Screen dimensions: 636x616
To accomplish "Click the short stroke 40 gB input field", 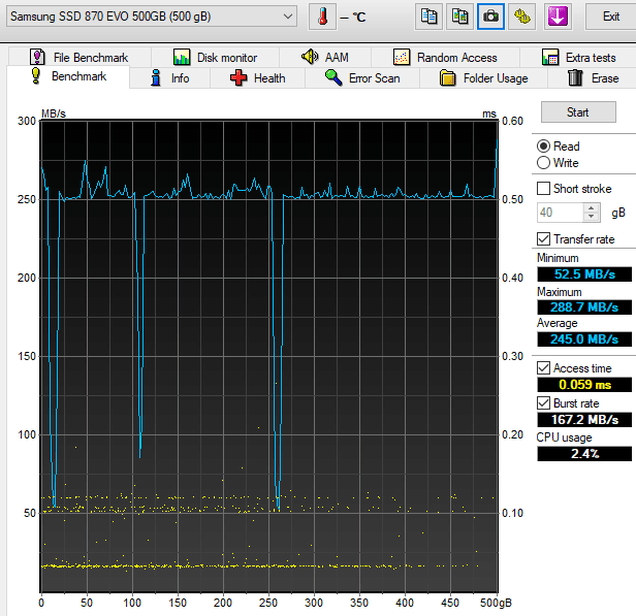I will point(561,212).
